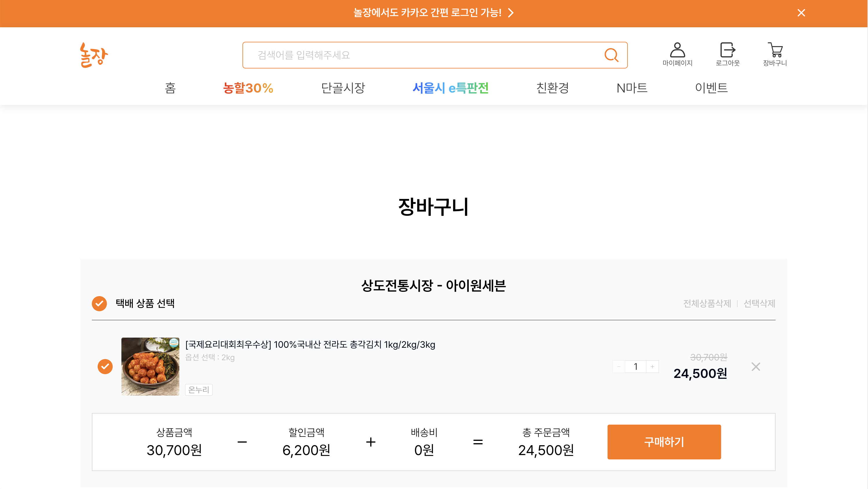Click the 구매하기 purchase button

pos(664,442)
